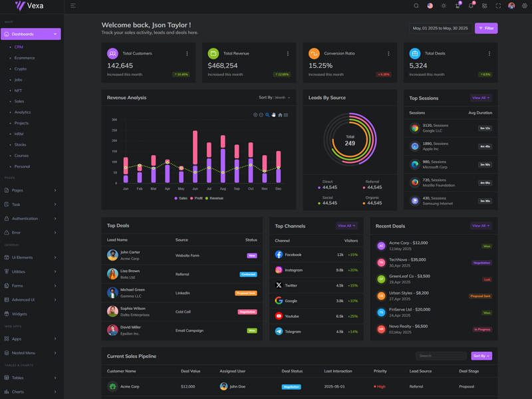Open the Revenue Analysis chart hamburger menu
This screenshot has width=532, height=399.
pos(286,115)
